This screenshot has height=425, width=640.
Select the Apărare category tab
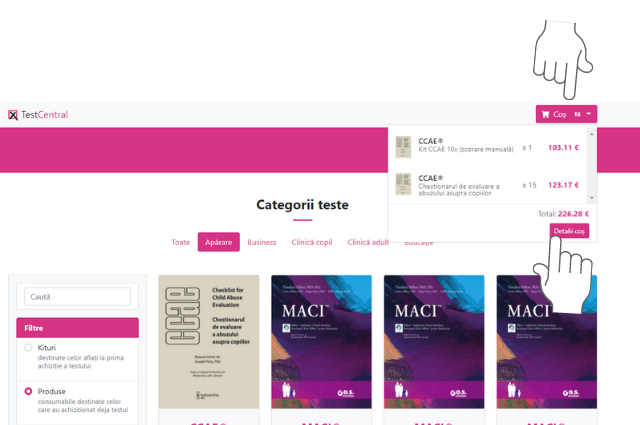tap(218, 242)
